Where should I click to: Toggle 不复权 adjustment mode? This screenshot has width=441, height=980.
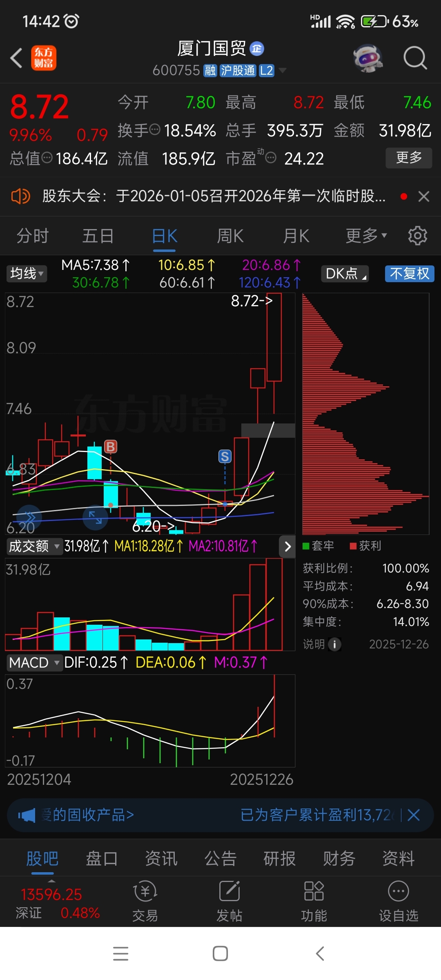(410, 273)
